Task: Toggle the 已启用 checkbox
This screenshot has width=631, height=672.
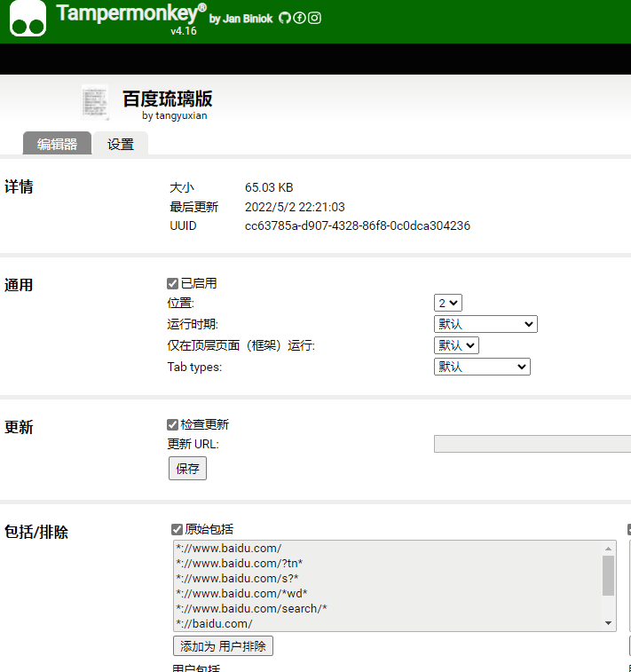Action: click(x=173, y=283)
